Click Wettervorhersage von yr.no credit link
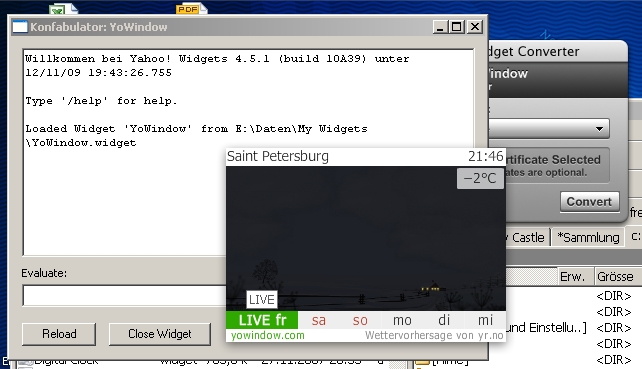642x369 pixels. (x=434, y=335)
